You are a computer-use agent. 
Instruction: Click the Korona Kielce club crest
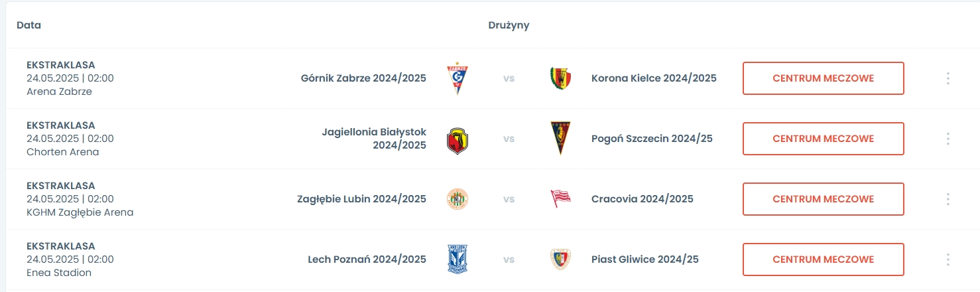point(560,78)
